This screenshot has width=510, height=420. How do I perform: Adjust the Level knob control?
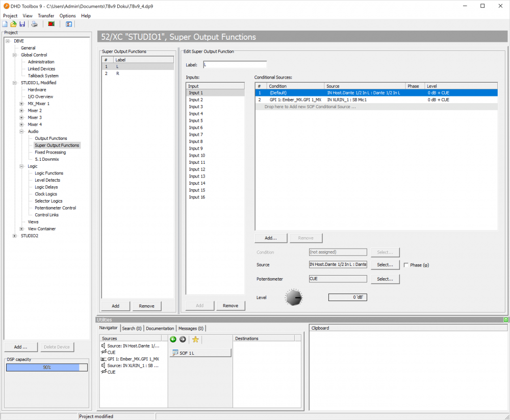pos(293,297)
